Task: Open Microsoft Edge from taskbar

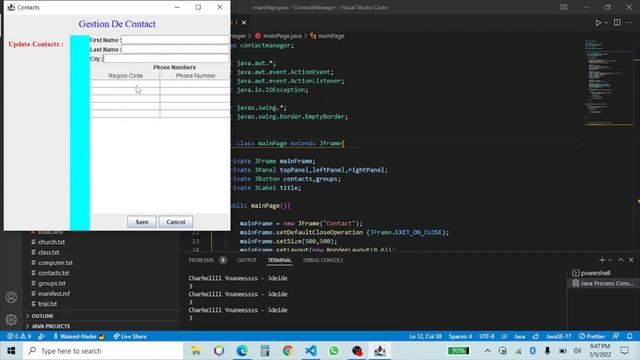Action: pyautogui.click(x=242, y=351)
